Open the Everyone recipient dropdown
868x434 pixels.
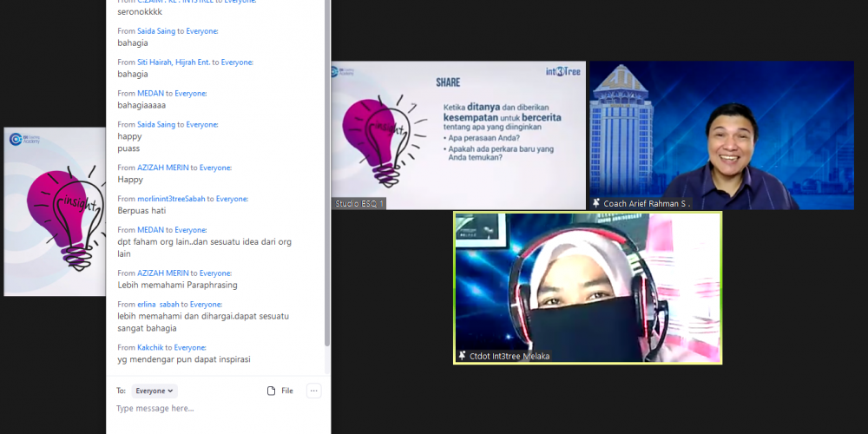pos(155,391)
